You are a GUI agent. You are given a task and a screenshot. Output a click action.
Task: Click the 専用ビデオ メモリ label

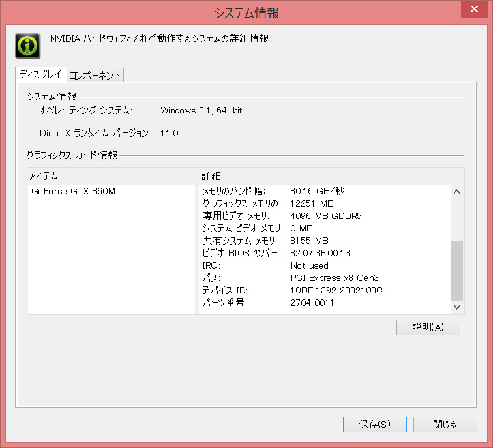[x=236, y=216]
